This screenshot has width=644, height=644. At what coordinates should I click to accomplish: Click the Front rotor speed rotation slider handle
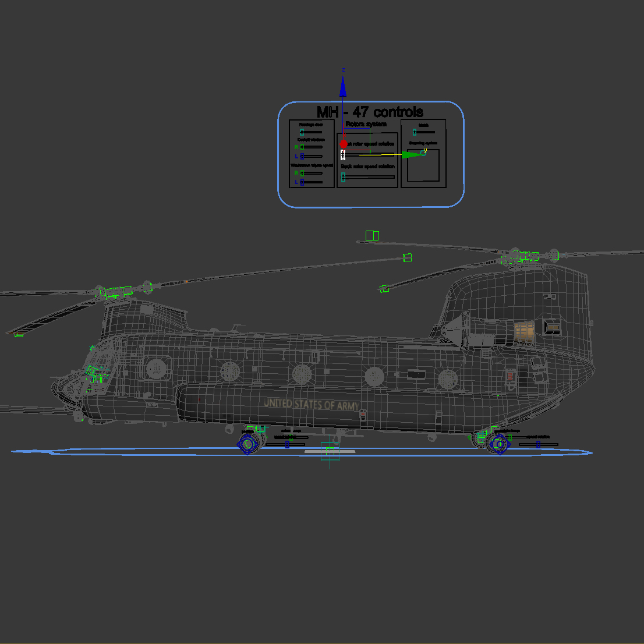pyautogui.click(x=343, y=154)
